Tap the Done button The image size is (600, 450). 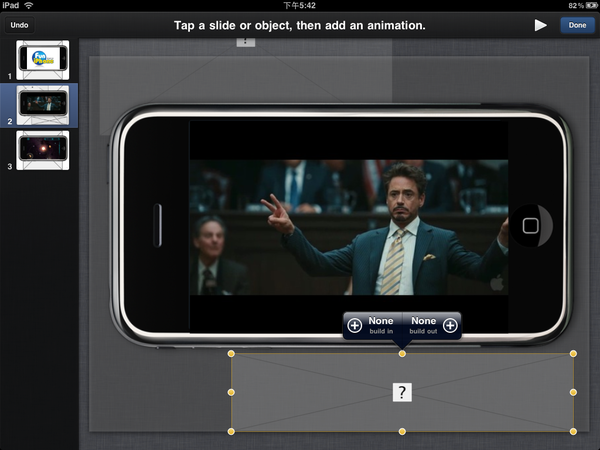[577, 25]
